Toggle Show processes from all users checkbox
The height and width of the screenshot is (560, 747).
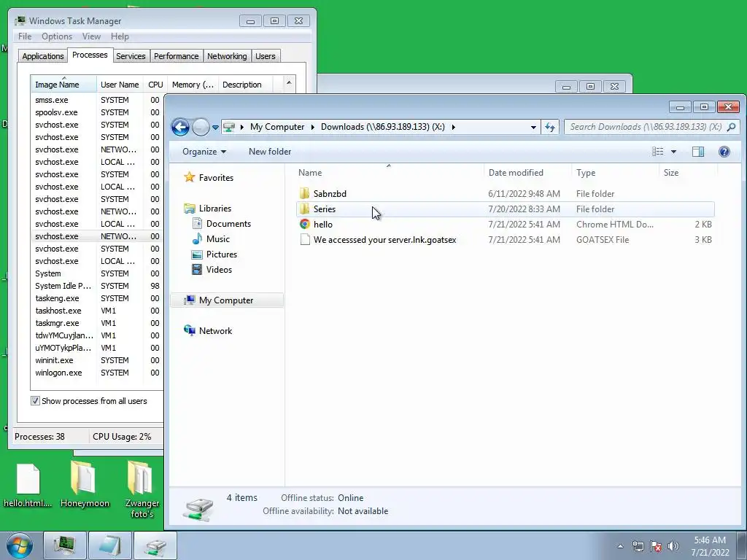[x=35, y=401]
